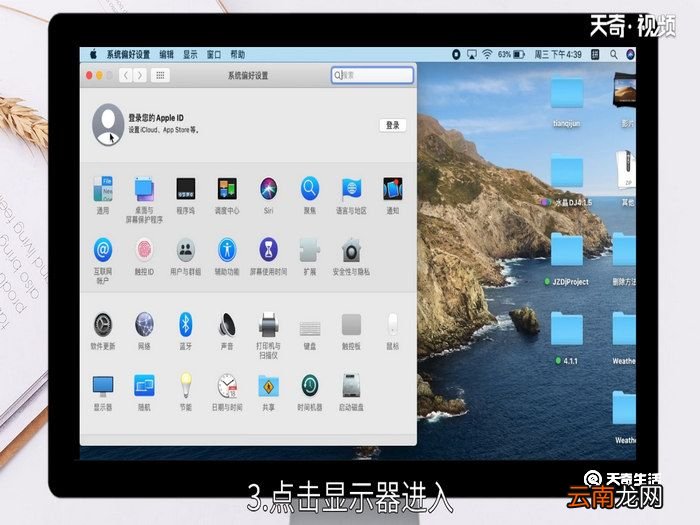
Task: Open Mouse (鼠标) preferences
Action: (x=393, y=325)
